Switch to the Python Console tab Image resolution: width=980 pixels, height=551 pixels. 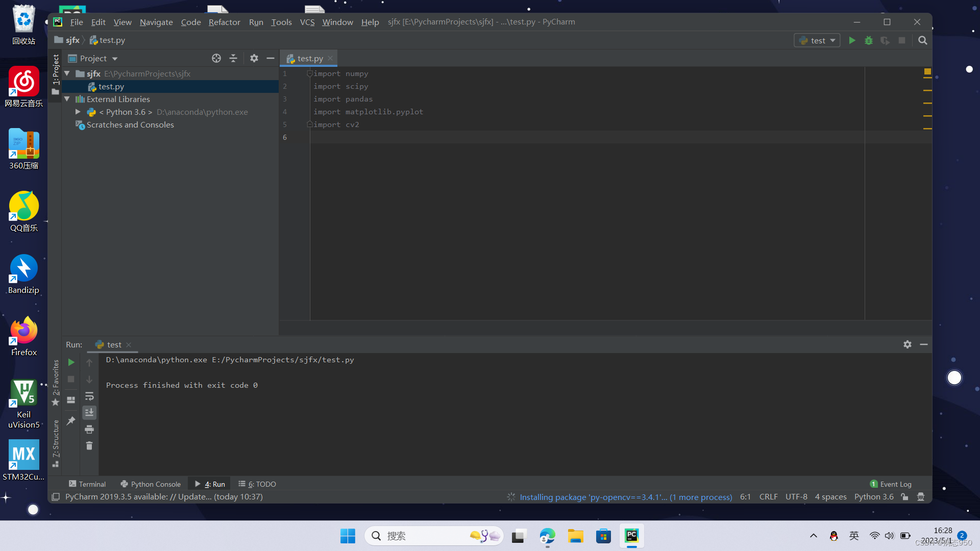[x=151, y=484]
